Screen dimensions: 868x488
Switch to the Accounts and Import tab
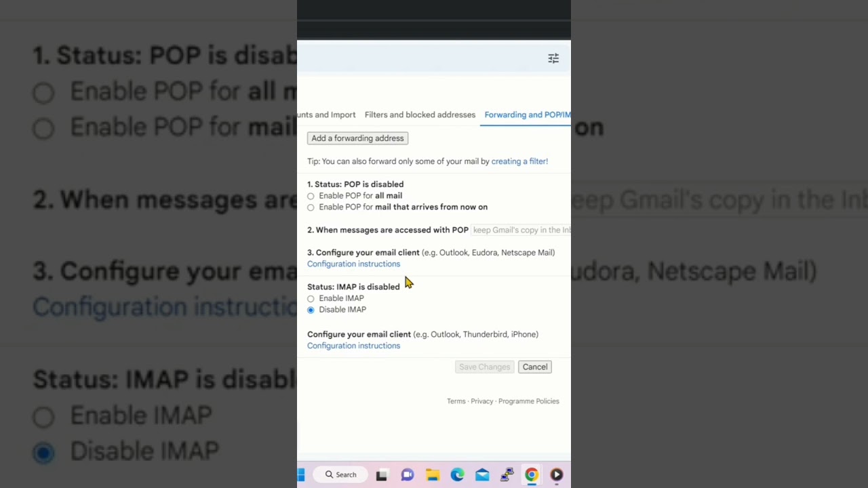(326, 115)
